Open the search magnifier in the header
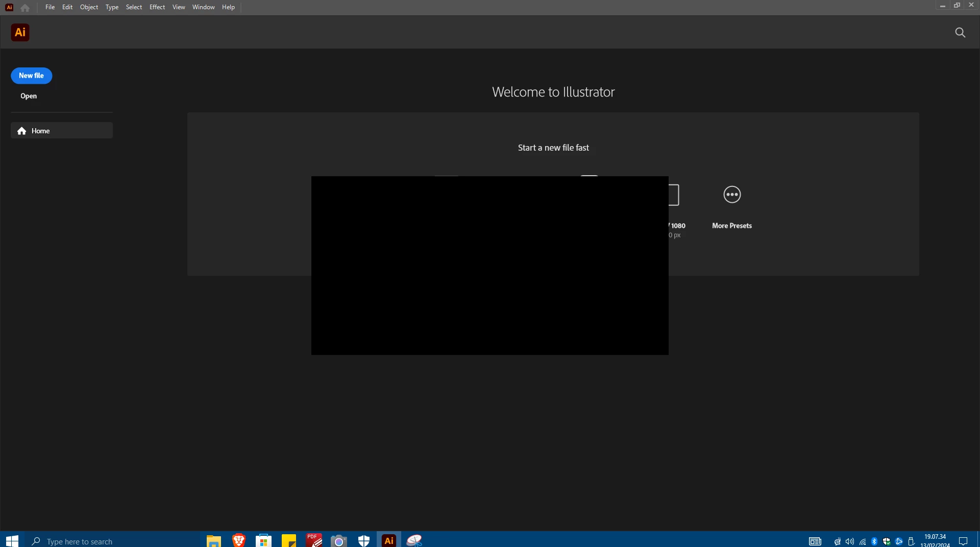The width and height of the screenshot is (980, 547). click(x=960, y=33)
